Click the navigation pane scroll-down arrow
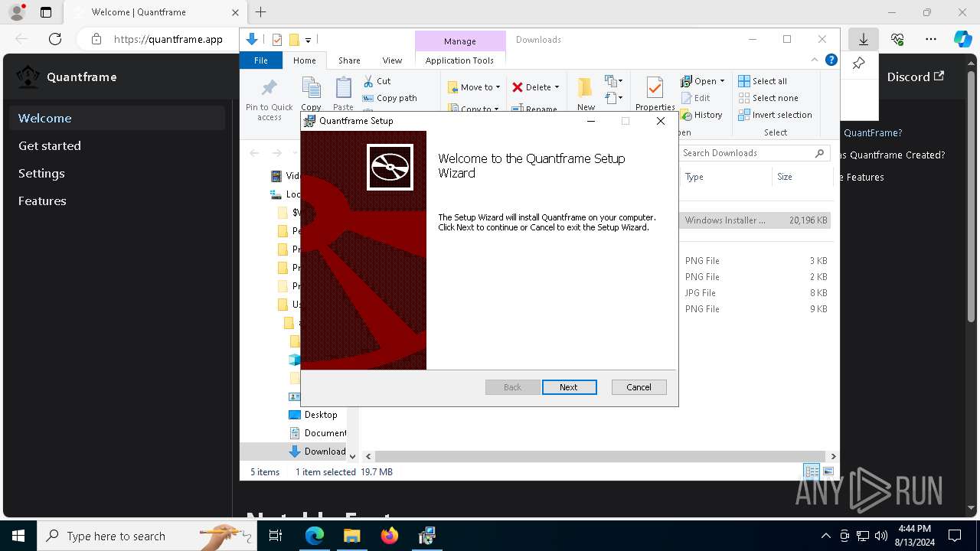 (x=352, y=456)
